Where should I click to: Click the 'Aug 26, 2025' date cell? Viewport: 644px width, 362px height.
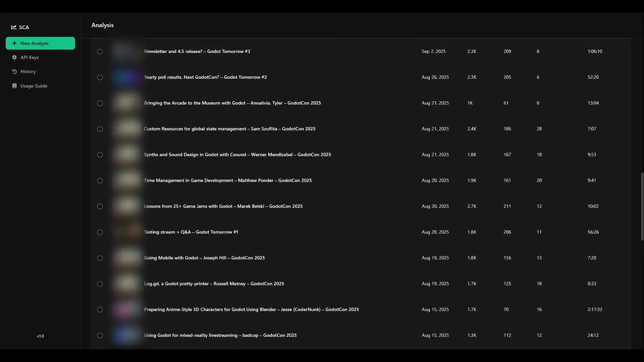coord(435,77)
